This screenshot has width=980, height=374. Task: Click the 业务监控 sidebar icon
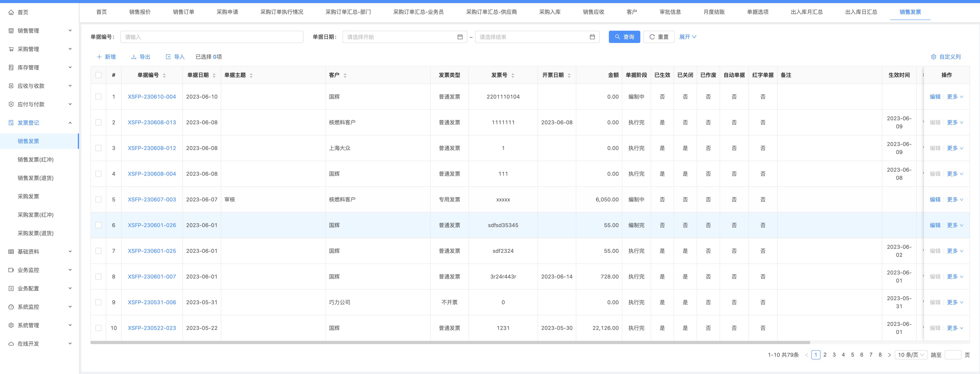pyautogui.click(x=11, y=270)
